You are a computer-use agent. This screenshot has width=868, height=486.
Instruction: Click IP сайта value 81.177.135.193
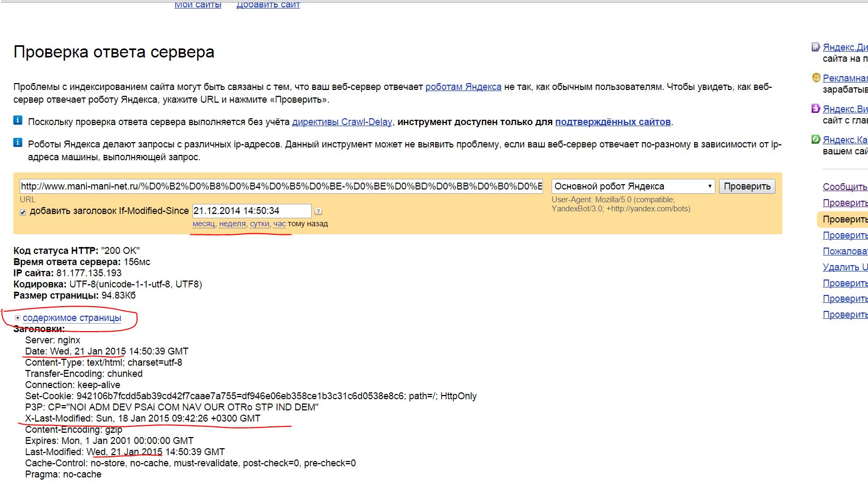click(x=89, y=273)
